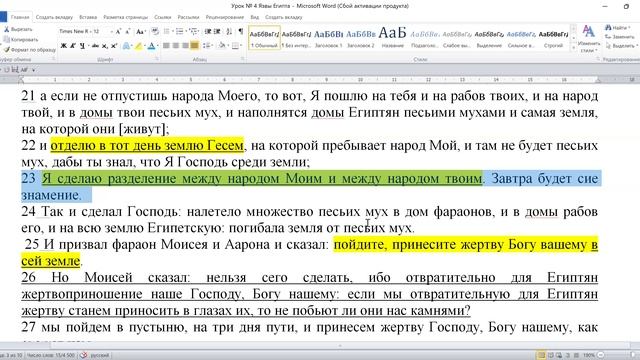
Task: Open the highlight color dropdown arrow
Action: coord(144,46)
